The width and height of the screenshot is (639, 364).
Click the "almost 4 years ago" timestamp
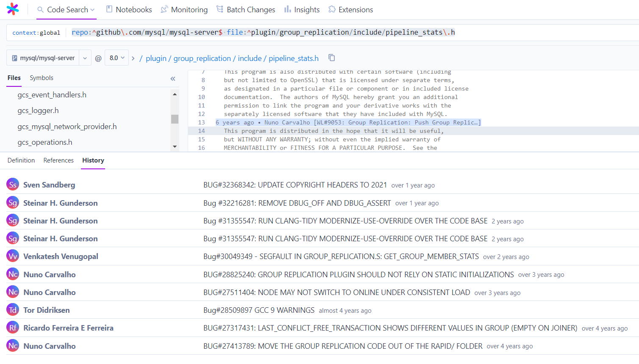coord(345,311)
